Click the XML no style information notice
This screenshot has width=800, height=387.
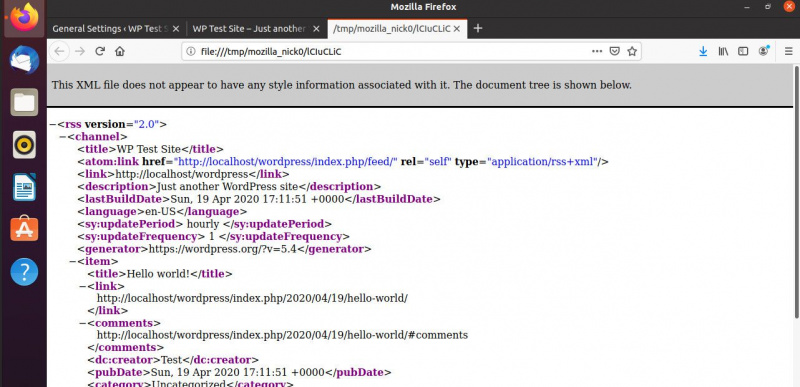coord(342,85)
